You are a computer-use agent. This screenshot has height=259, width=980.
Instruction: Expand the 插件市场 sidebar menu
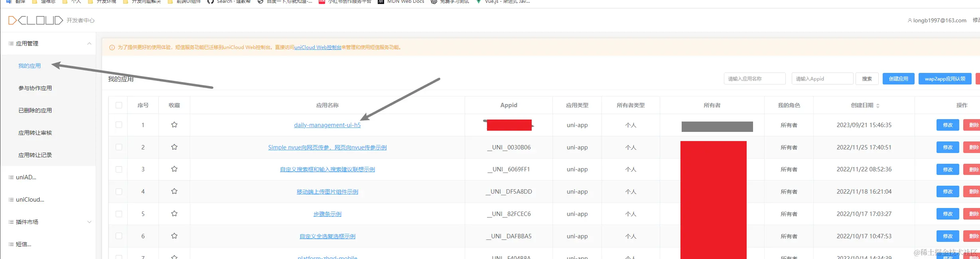[x=89, y=222]
